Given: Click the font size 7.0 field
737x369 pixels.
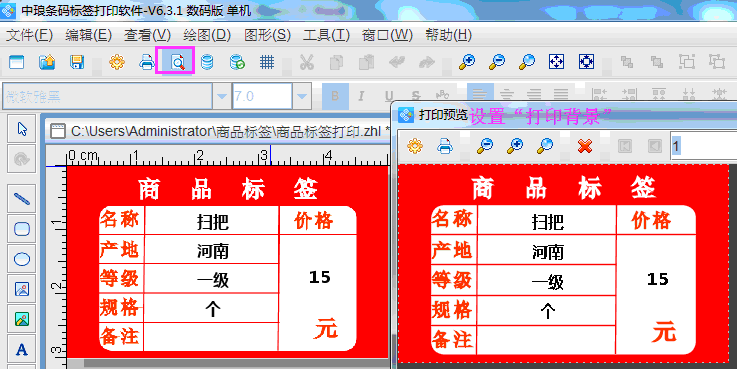Looking at the screenshot, I should (x=262, y=96).
